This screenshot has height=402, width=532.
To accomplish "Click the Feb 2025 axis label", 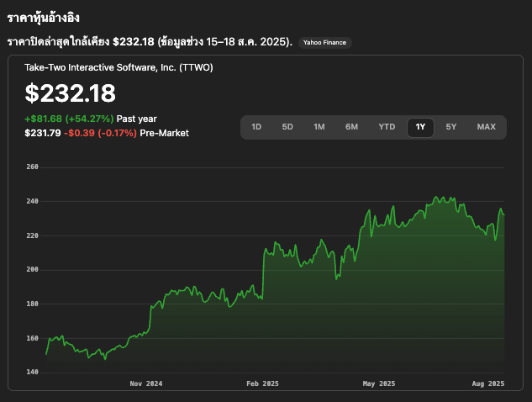I will click(x=262, y=383).
